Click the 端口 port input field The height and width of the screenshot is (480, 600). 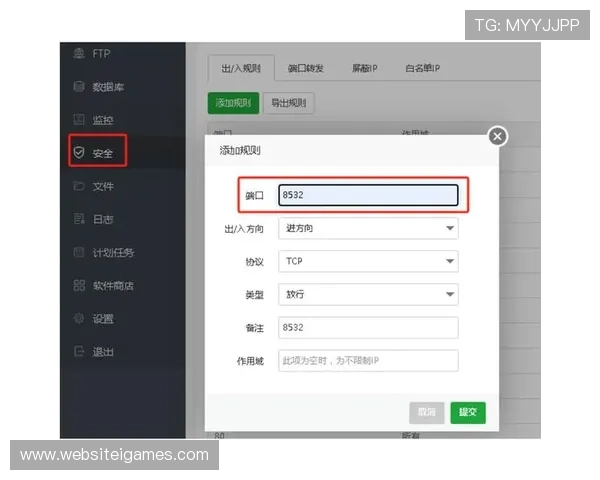(x=367, y=195)
